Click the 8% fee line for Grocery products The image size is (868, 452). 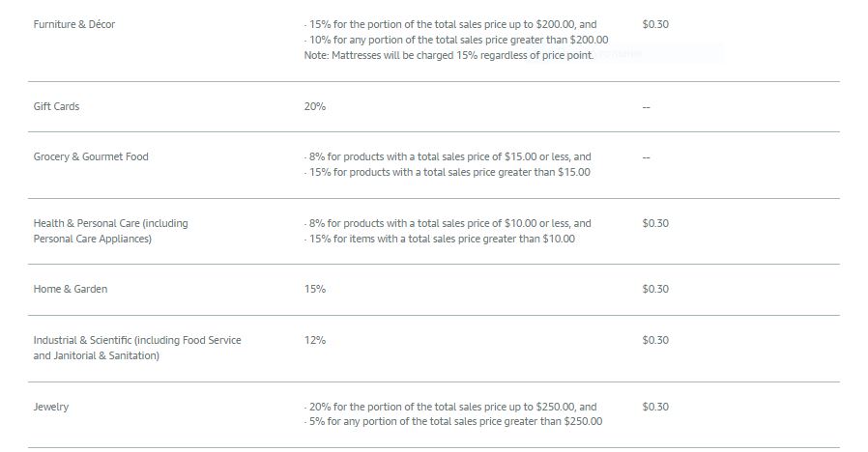point(448,156)
